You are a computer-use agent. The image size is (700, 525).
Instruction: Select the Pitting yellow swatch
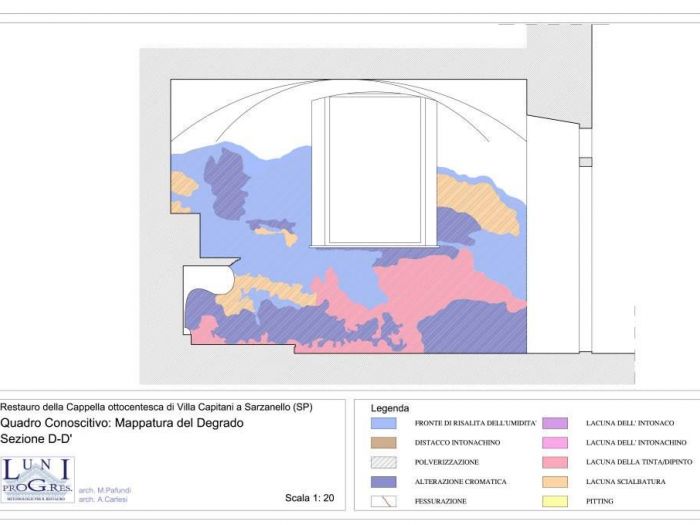pyautogui.click(x=554, y=500)
